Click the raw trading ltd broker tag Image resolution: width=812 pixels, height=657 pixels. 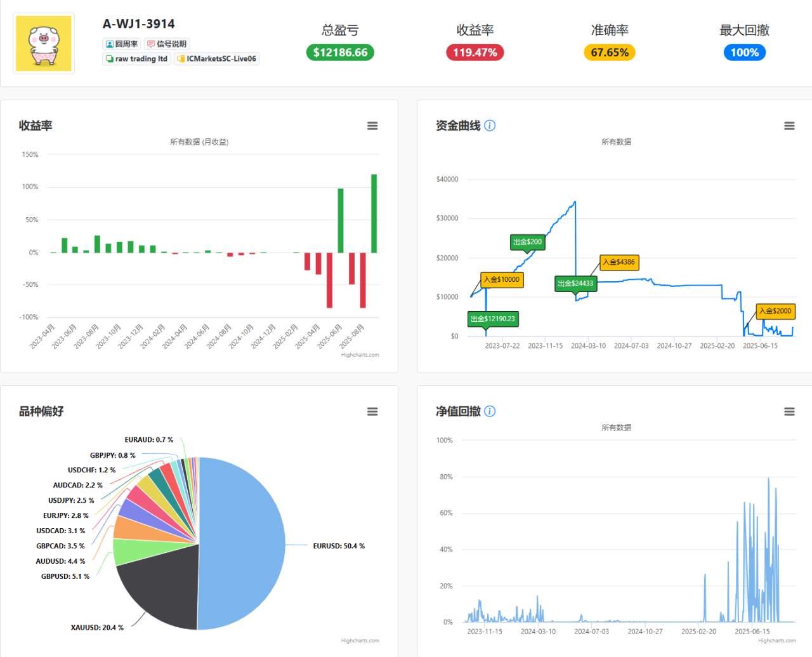pos(136,58)
